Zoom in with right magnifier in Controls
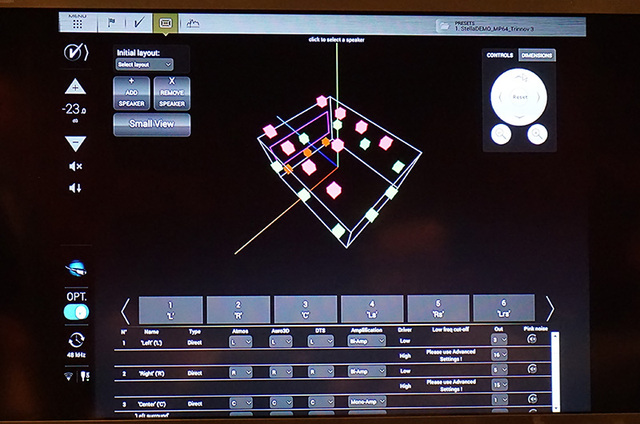This screenshot has width=640, height=424. pos(537,134)
